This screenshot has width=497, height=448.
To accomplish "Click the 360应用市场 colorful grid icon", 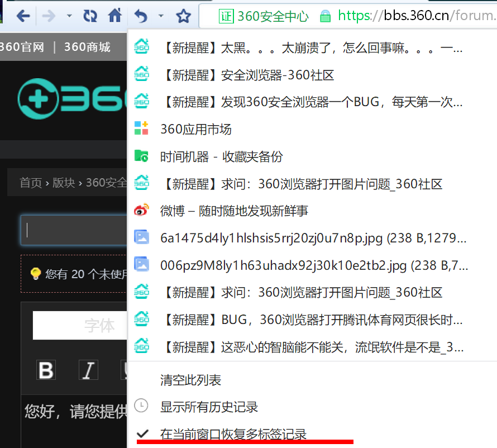I will click(141, 128).
